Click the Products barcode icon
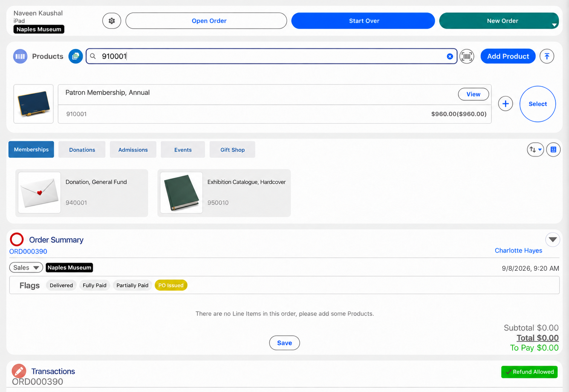Viewport: 569px width, 392px height. tap(20, 56)
